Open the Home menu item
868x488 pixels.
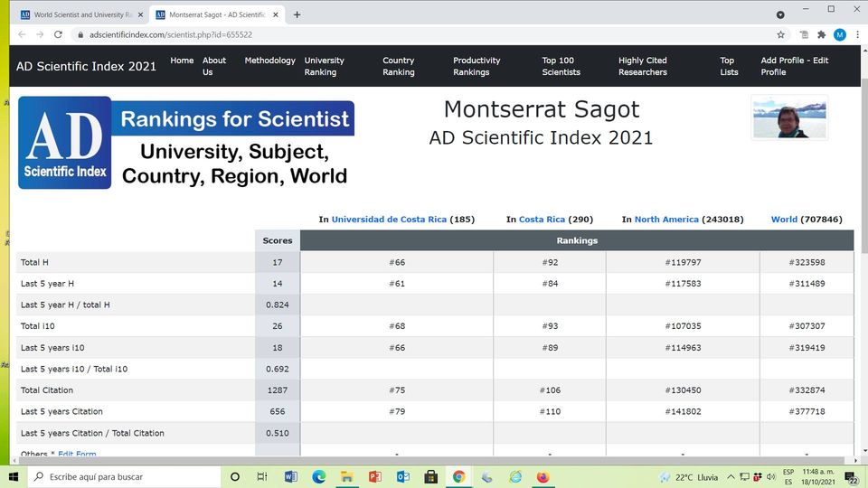(182, 61)
